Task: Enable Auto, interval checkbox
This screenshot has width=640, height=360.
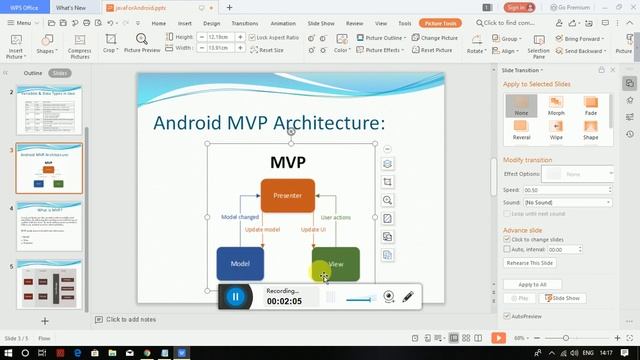Action: coord(507,249)
